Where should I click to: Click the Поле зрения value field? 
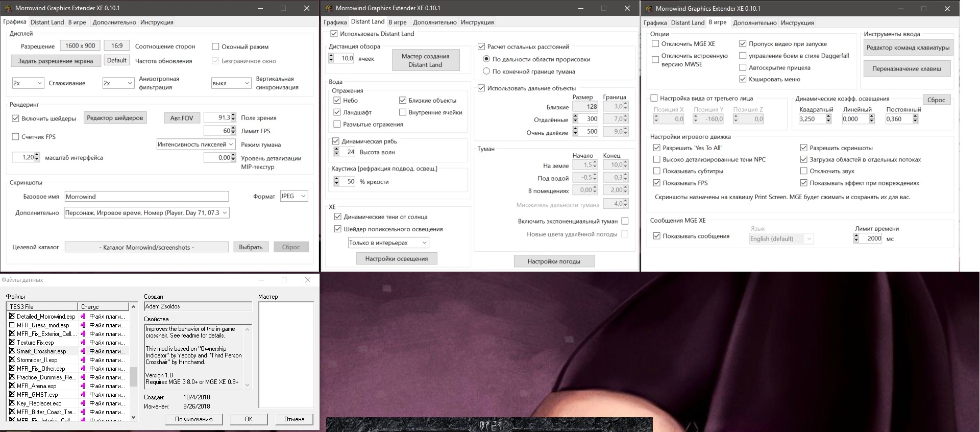pyautogui.click(x=217, y=117)
